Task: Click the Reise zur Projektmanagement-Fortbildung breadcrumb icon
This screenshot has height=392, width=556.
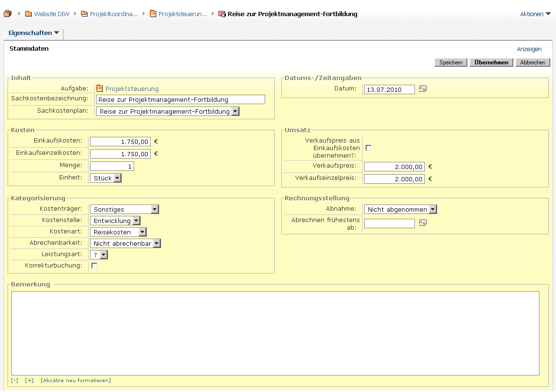Action: [x=222, y=14]
